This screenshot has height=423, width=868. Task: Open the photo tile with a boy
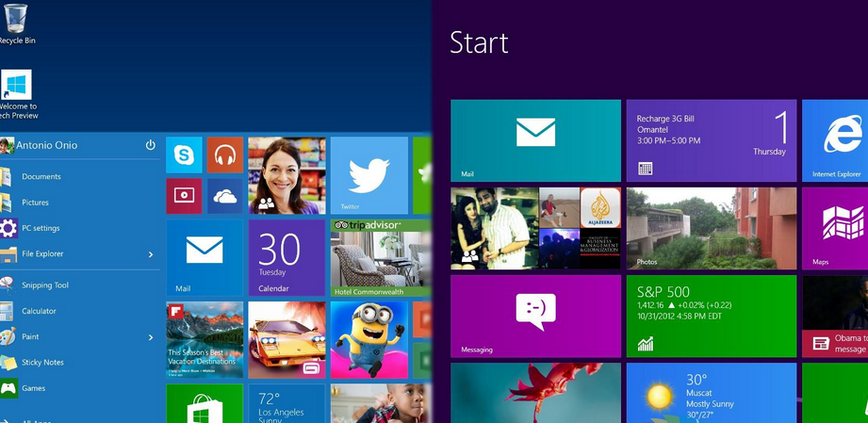click(x=381, y=403)
